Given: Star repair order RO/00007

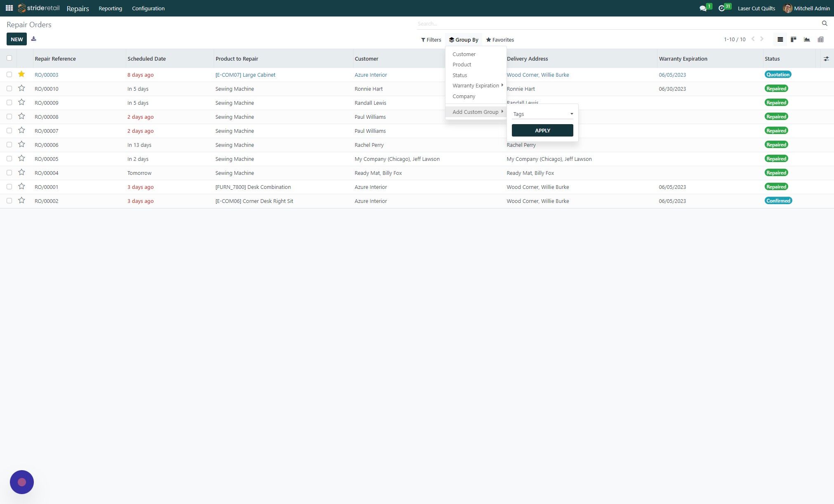Looking at the screenshot, I should [x=21, y=130].
